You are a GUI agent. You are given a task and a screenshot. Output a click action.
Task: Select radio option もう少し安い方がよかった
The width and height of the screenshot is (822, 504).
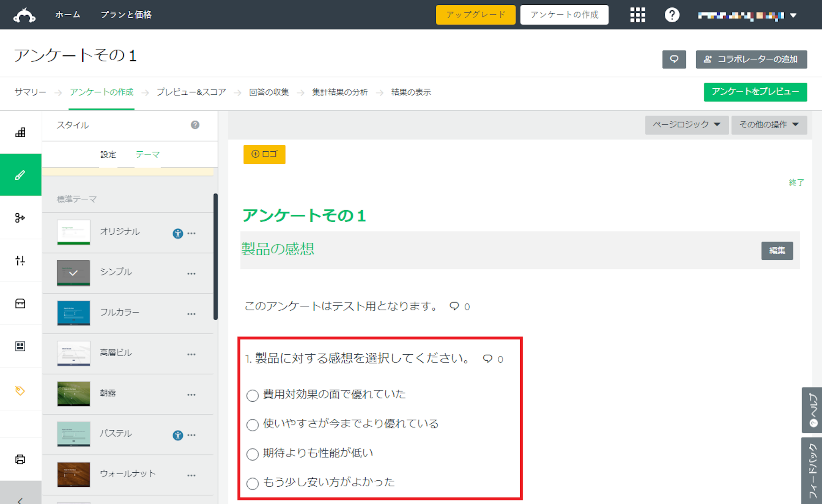pos(252,484)
